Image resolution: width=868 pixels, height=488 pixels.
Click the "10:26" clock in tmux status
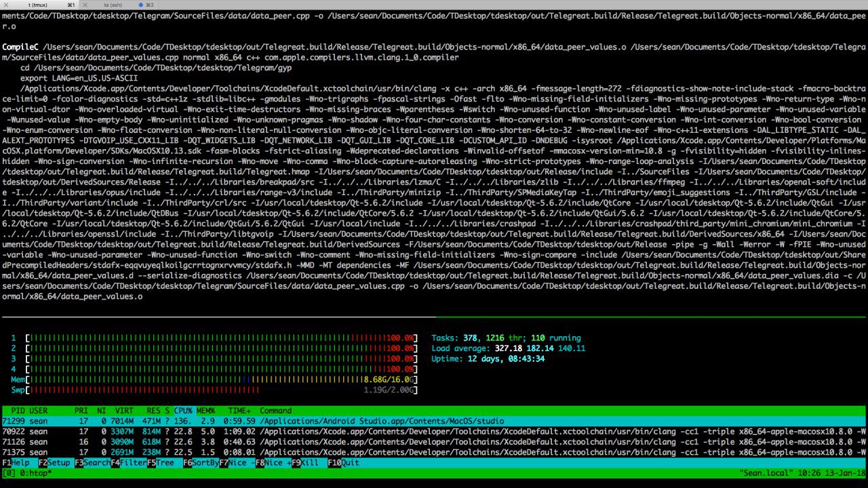[810, 473]
